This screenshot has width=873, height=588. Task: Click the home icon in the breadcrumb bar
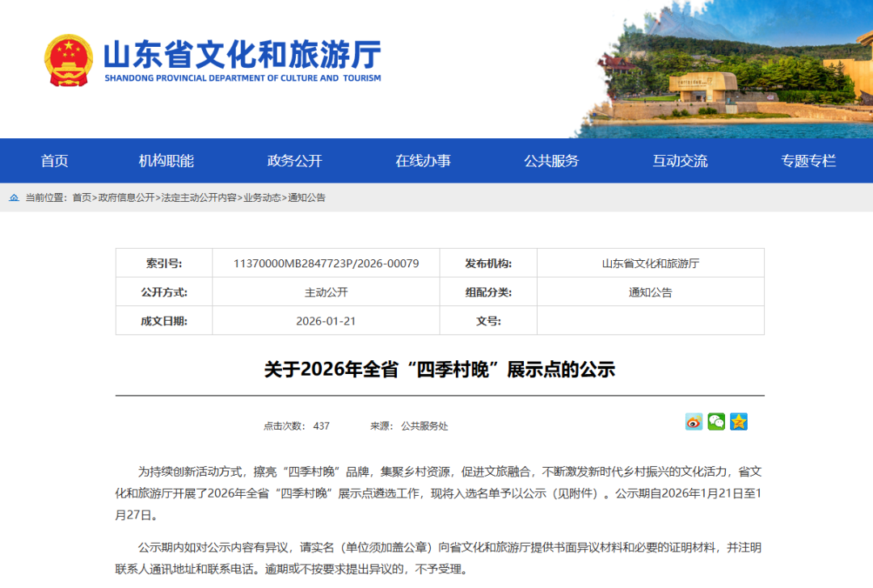[15, 195]
